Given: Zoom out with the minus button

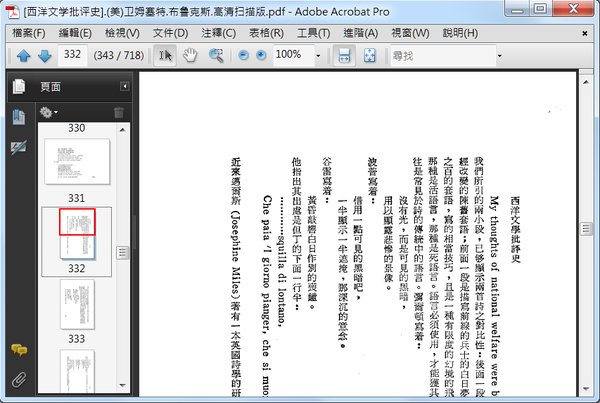Looking at the screenshot, I should 243,55.
